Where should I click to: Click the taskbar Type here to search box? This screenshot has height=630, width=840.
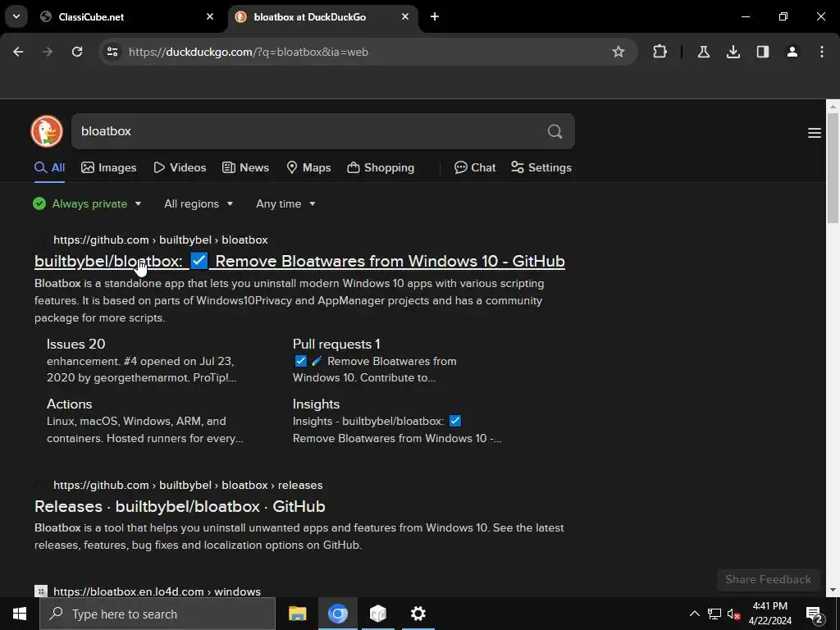click(x=157, y=614)
